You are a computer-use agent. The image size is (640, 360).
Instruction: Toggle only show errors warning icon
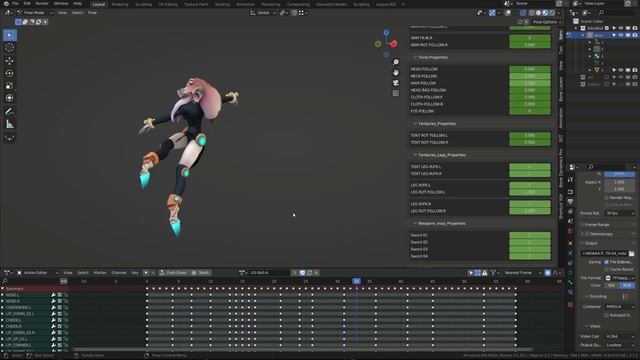484,273
